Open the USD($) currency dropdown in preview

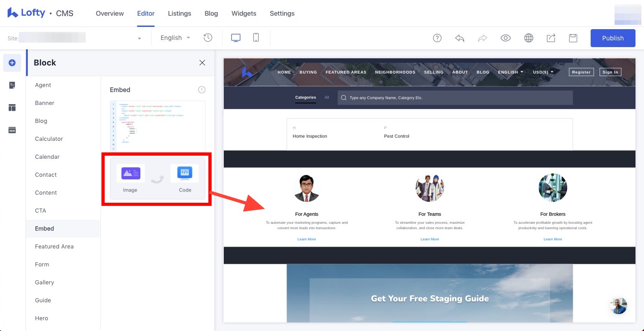[x=543, y=72]
